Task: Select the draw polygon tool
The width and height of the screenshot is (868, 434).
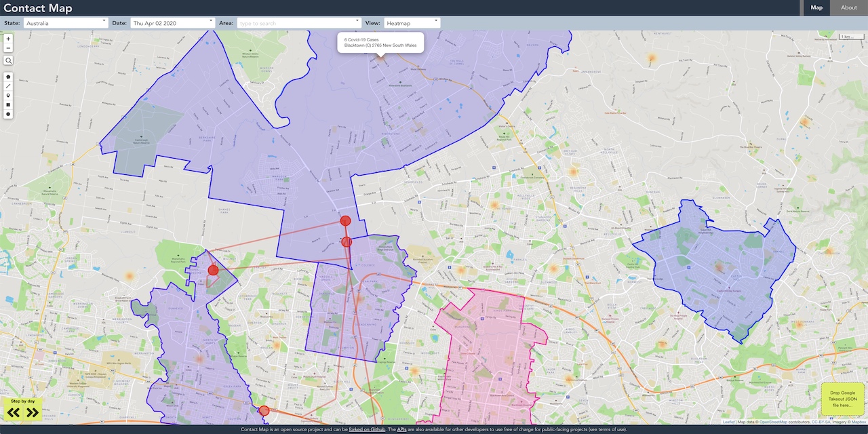Action: coord(8,77)
